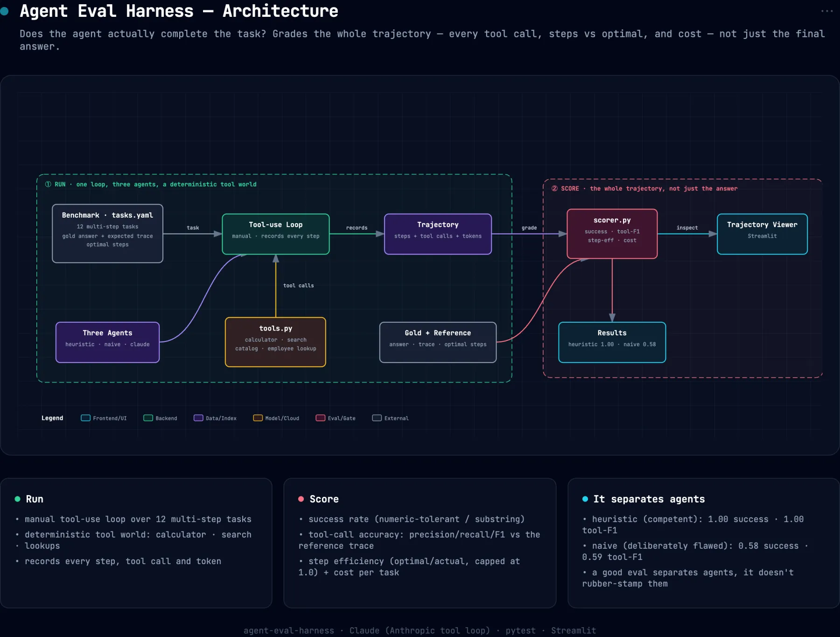The height and width of the screenshot is (637, 840).
Task: Click the 'Agent Eval Harness — Architecture' title
Action: pyautogui.click(x=179, y=11)
